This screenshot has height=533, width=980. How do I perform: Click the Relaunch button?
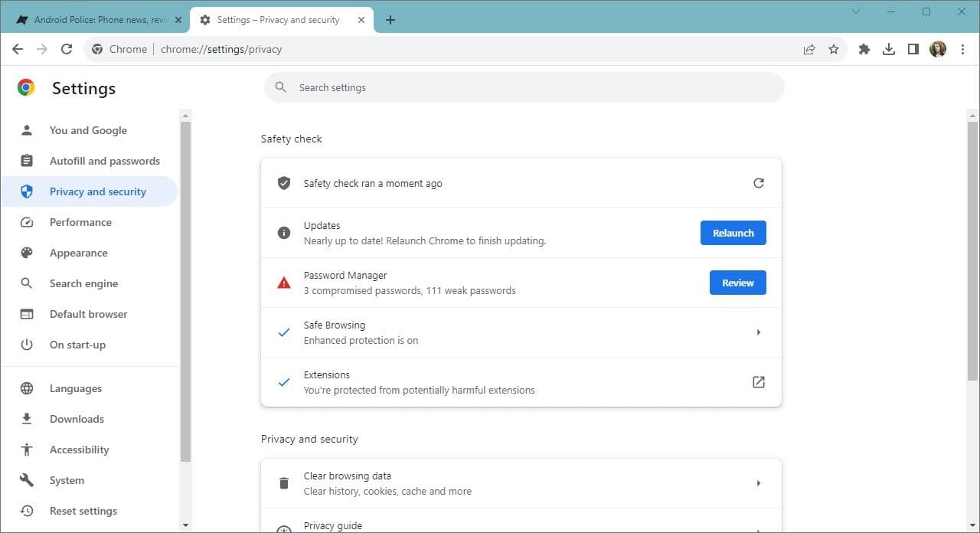(733, 233)
